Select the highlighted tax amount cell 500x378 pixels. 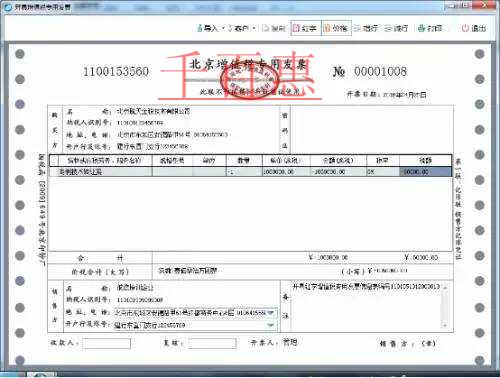pyautogui.click(x=425, y=172)
